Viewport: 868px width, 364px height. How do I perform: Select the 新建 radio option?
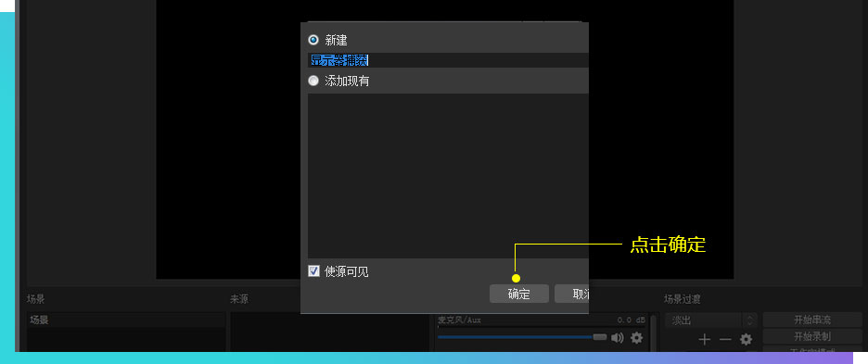(313, 40)
